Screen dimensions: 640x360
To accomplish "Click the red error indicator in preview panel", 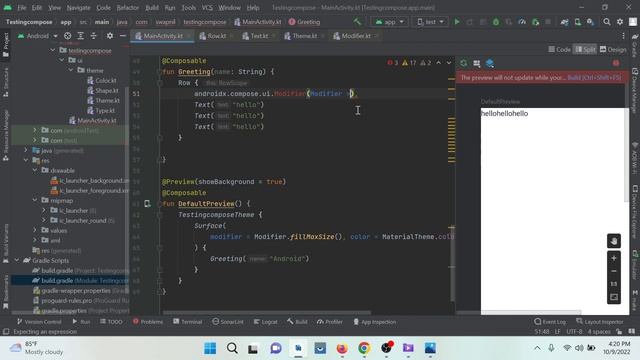I will coord(616,63).
